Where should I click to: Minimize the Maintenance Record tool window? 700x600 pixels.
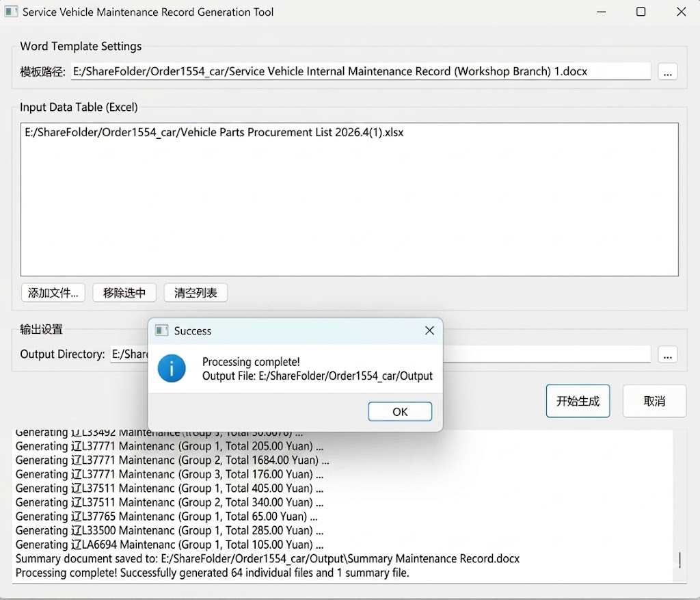pyautogui.click(x=601, y=12)
